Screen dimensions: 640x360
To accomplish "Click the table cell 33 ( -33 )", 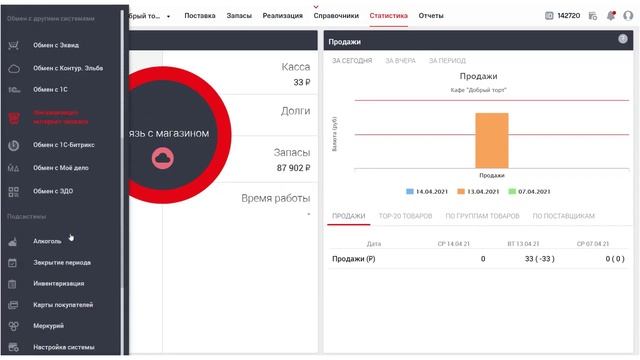I will 540,259.
